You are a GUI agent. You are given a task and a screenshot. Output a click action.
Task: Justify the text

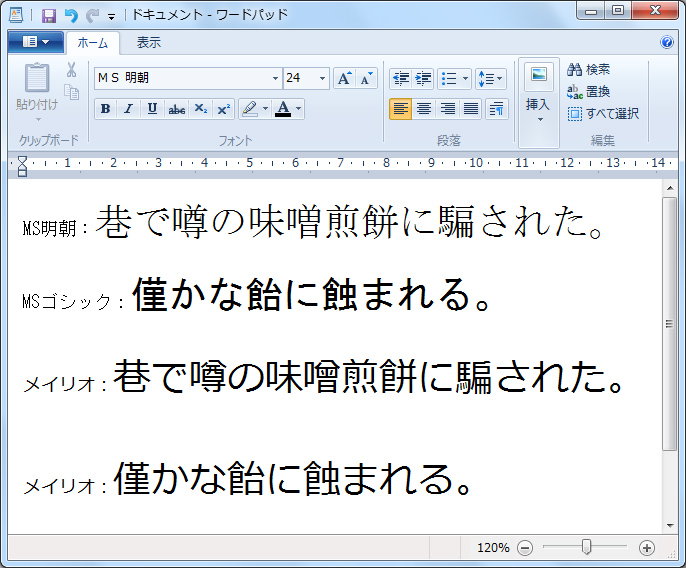click(471, 109)
